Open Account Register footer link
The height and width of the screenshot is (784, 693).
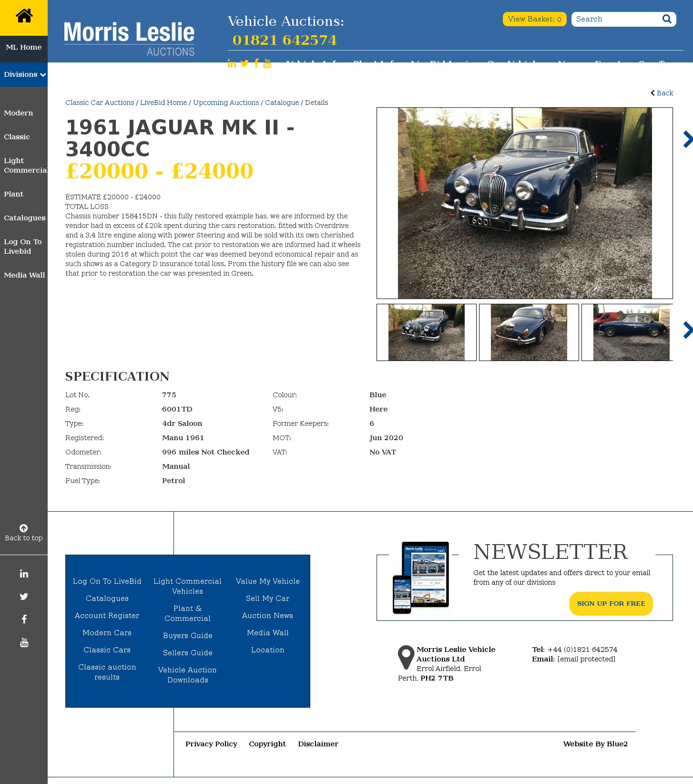107,616
